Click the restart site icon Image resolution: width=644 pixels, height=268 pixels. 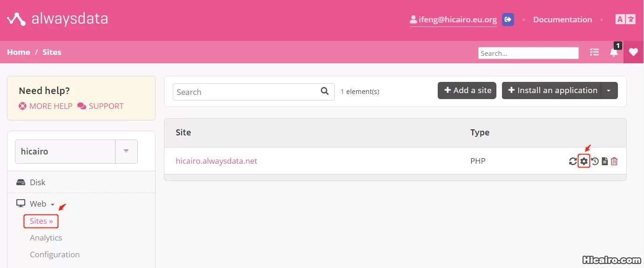click(x=573, y=161)
